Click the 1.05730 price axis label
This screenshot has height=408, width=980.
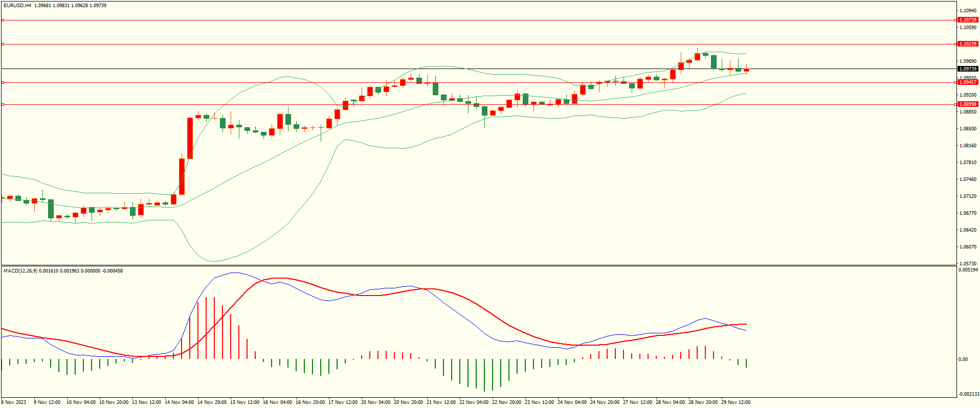(968, 263)
